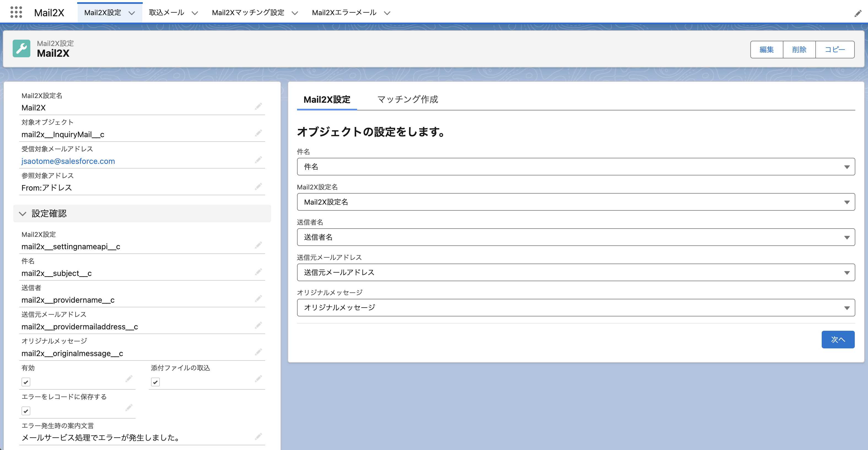Select the Mail2X設定 panel tab

pyautogui.click(x=327, y=100)
